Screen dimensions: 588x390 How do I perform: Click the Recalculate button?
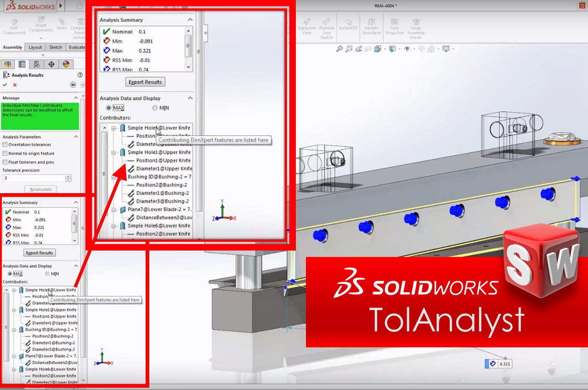coord(41,189)
